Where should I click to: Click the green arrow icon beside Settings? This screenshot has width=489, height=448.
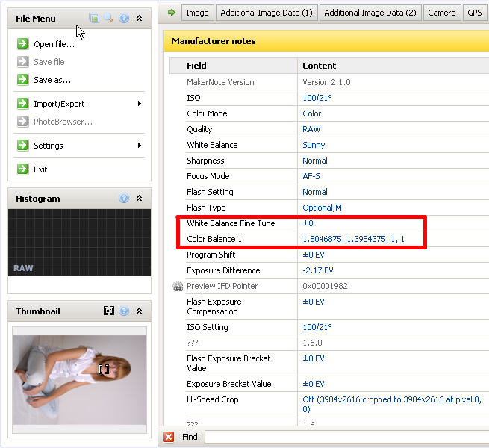[22, 145]
